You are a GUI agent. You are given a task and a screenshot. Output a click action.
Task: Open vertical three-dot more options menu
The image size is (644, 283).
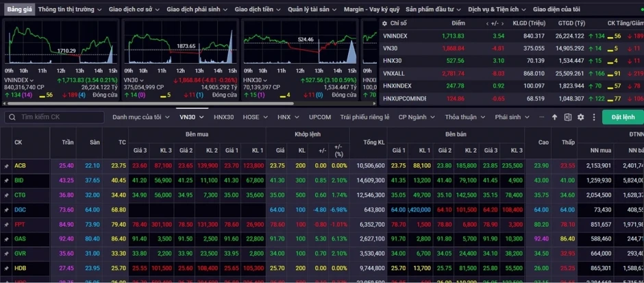coord(594,117)
